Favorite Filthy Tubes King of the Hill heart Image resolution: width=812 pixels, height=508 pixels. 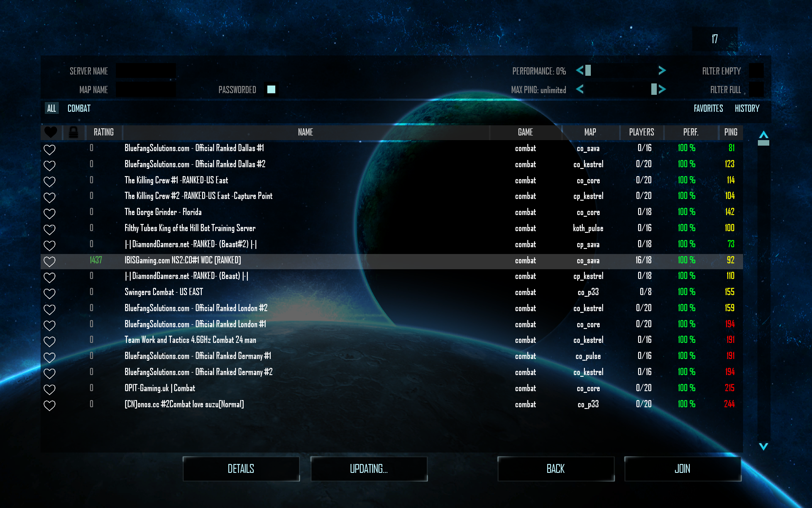click(x=49, y=229)
